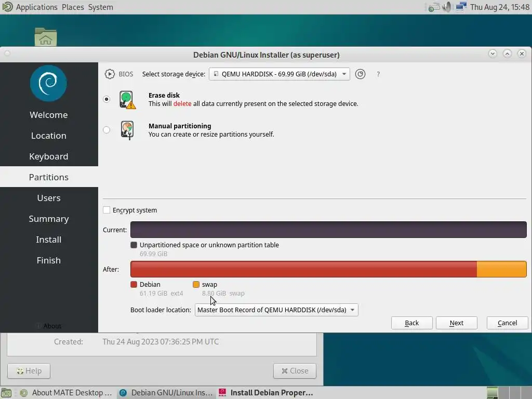The image size is (532, 399).
Task: Click Close in the properties window
Action: click(295, 371)
